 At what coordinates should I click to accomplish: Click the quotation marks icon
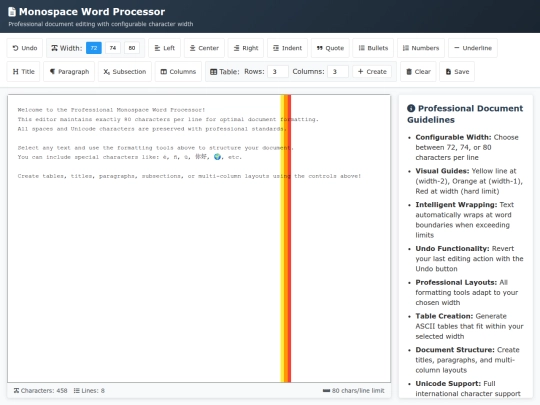(x=320, y=48)
